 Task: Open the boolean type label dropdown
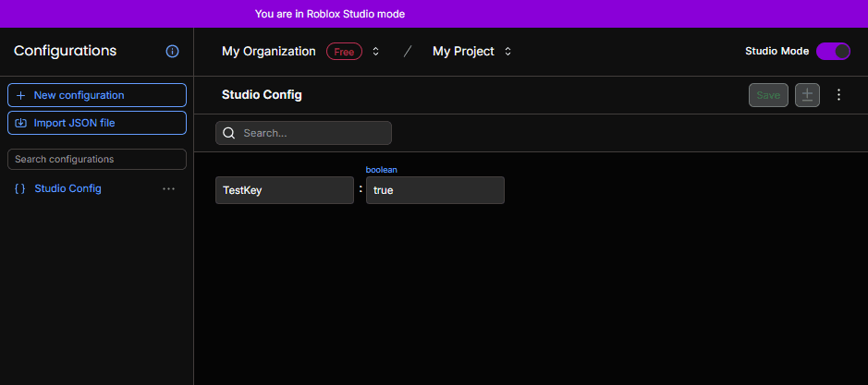(x=382, y=169)
